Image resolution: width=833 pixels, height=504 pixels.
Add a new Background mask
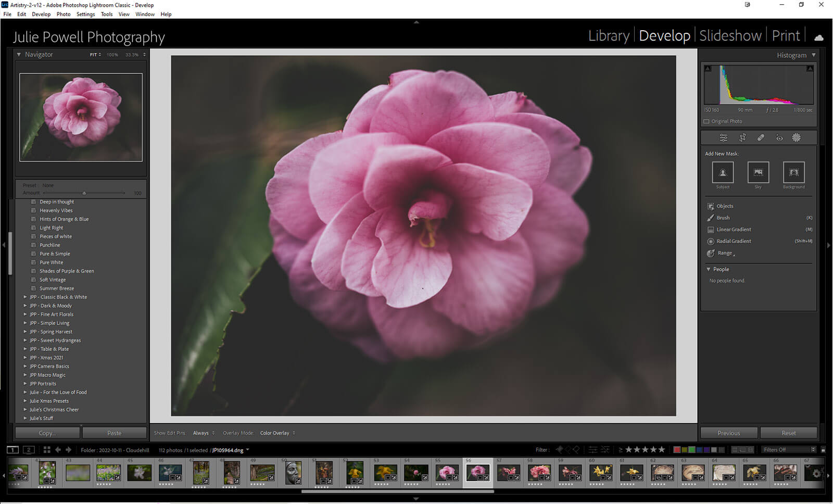793,172
